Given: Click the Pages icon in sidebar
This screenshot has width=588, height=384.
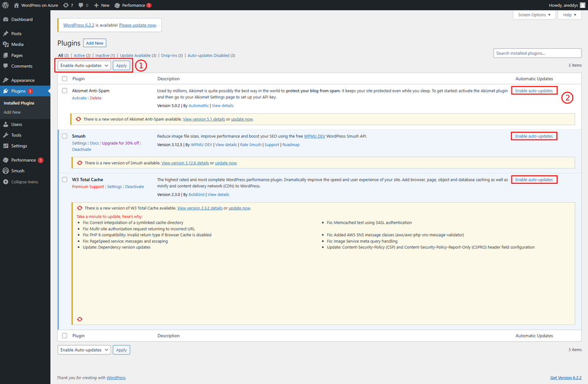Looking at the screenshot, I should (6, 55).
